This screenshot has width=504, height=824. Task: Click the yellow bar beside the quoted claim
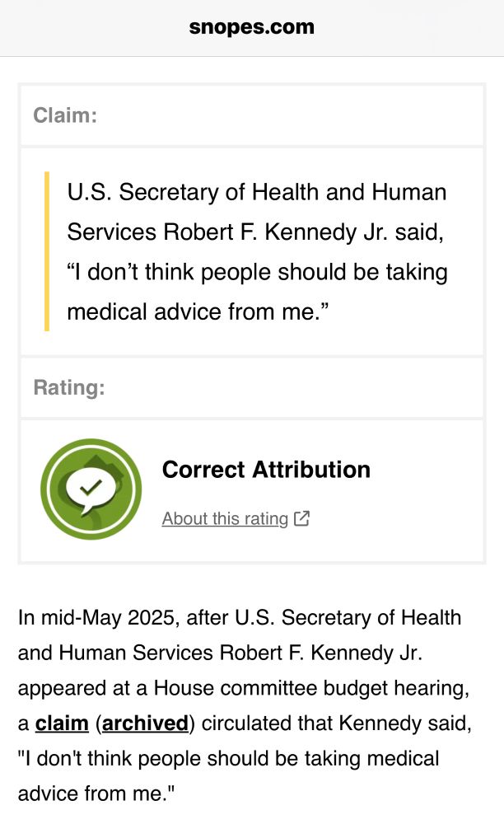47,251
